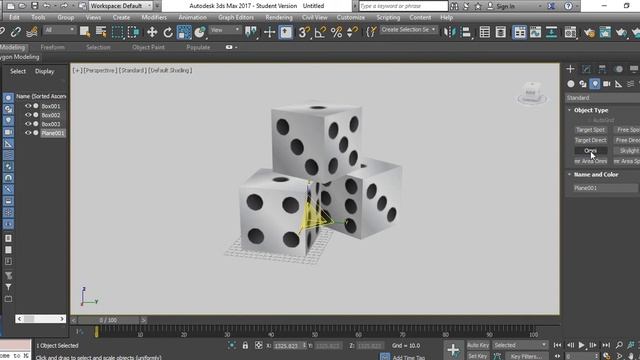This screenshot has width=640, height=360.
Task: Collapse the Name and Color rollout
Action: point(596,175)
